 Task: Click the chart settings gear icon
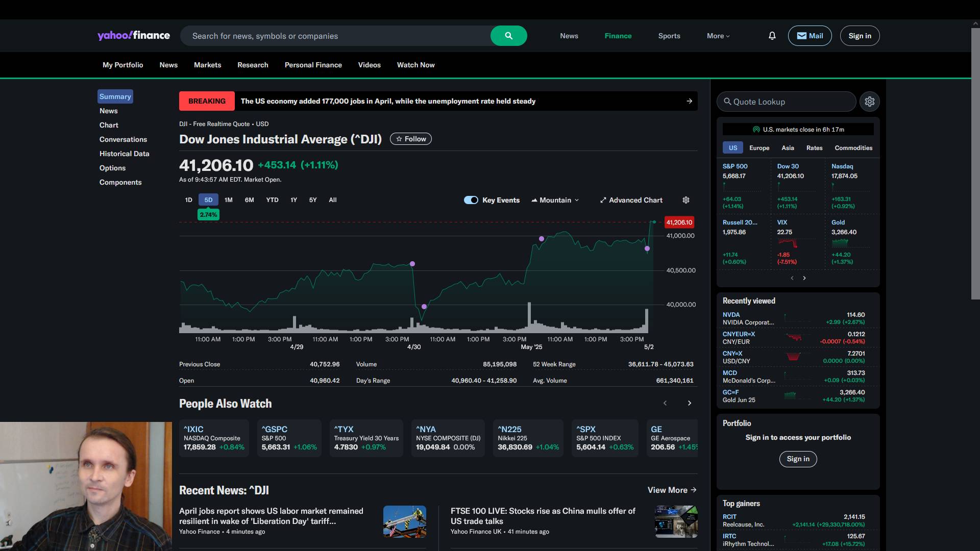(686, 200)
